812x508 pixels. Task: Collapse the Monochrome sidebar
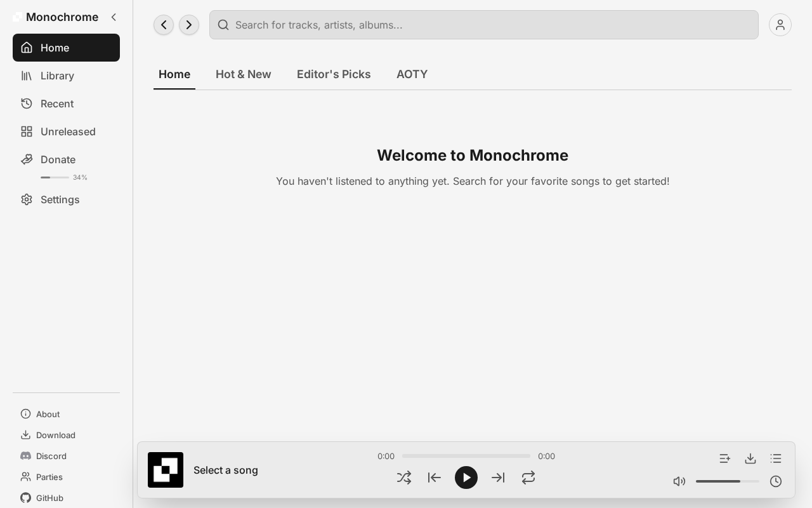coord(114,17)
